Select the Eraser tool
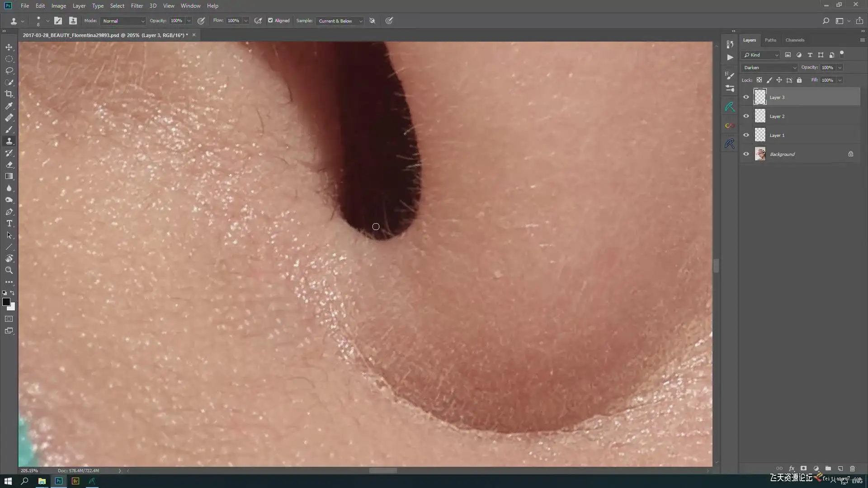This screenshot has width=868, height=488. [x=9, y=165]
